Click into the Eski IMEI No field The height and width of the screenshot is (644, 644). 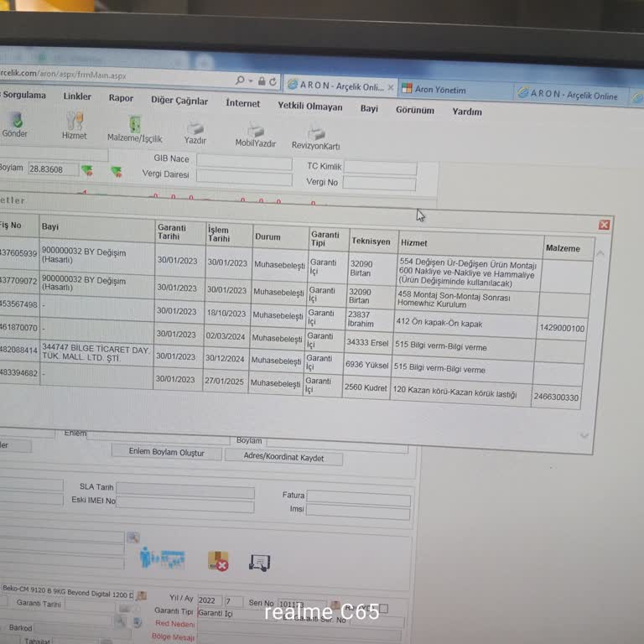click(185, 504)
